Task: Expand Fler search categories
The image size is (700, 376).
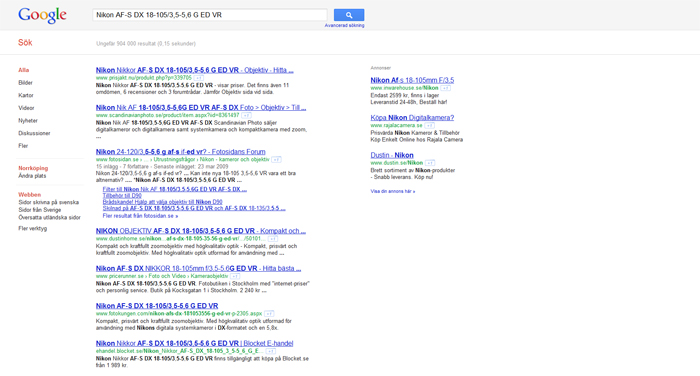Action: [x=23, y=146]
